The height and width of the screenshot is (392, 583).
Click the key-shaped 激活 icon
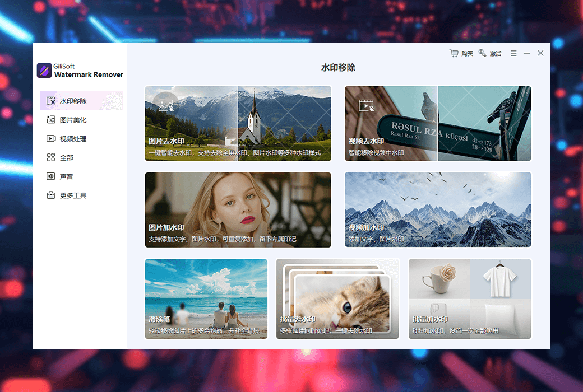482,53
